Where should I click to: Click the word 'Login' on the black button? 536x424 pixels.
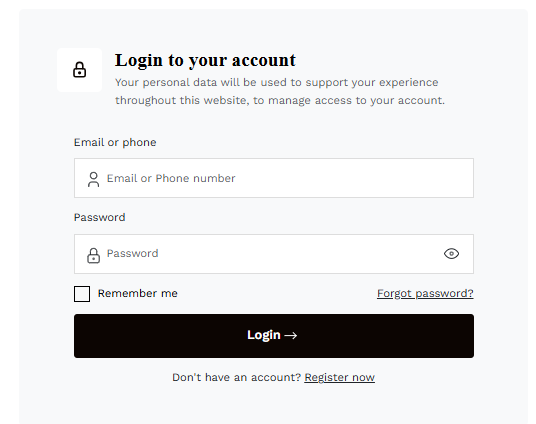[x=264, y=335]
